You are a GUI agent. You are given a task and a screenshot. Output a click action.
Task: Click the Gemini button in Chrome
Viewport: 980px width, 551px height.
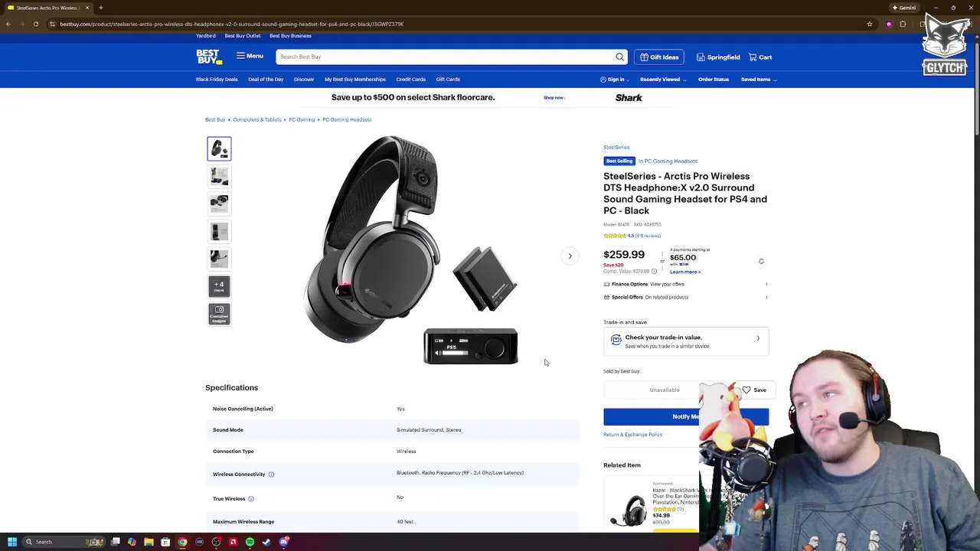click(904, 8)
